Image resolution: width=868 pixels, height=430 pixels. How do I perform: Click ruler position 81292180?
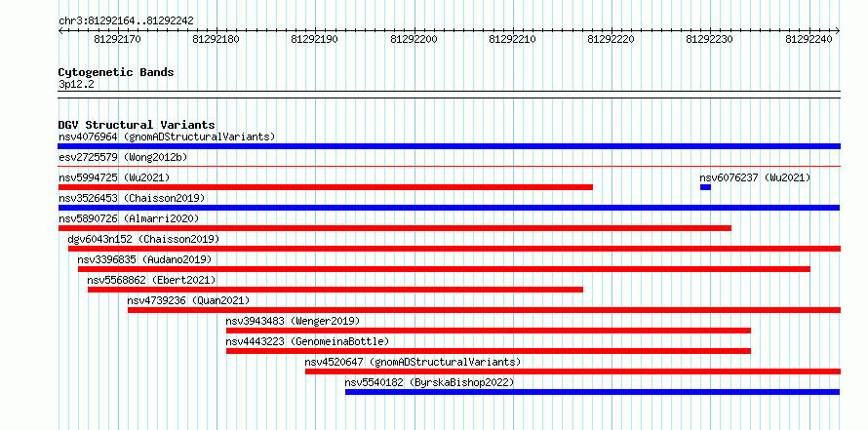coord(217,39)
